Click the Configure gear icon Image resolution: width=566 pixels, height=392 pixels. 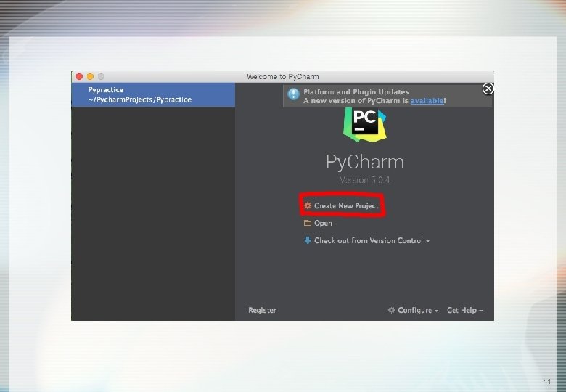coord(391,310)
